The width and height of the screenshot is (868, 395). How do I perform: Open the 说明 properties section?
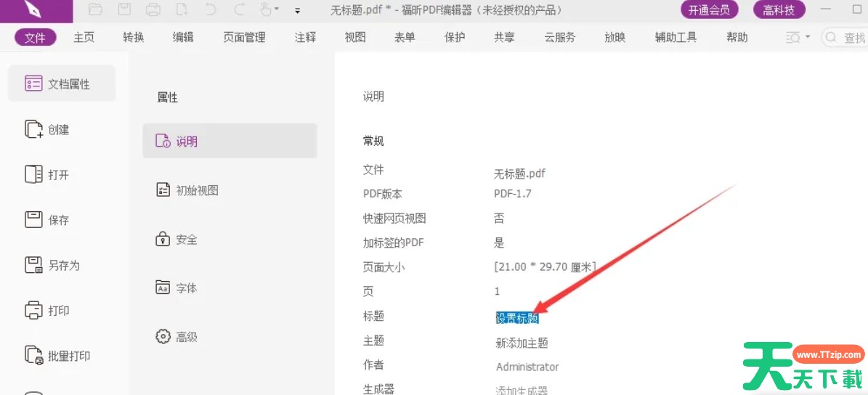click(x=230, y=141)
